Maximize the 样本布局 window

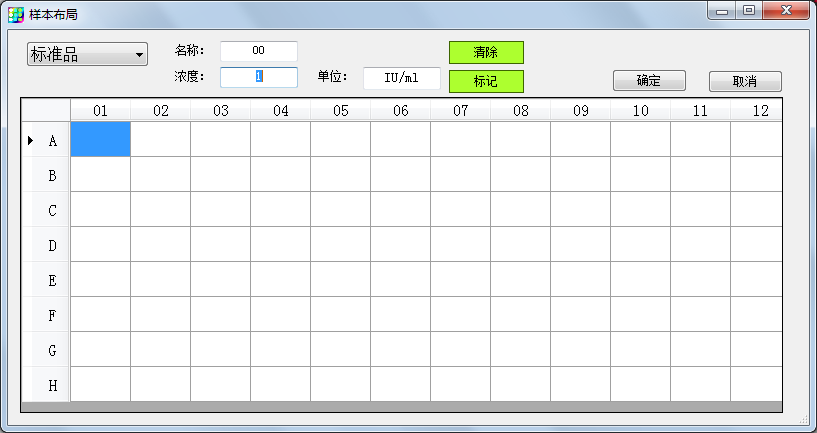click(749, 10)
